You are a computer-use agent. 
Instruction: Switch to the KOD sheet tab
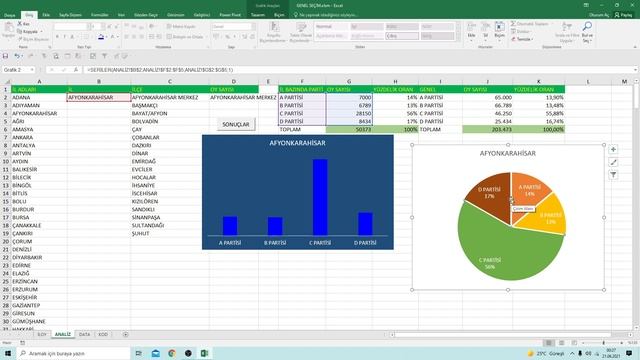103,334
